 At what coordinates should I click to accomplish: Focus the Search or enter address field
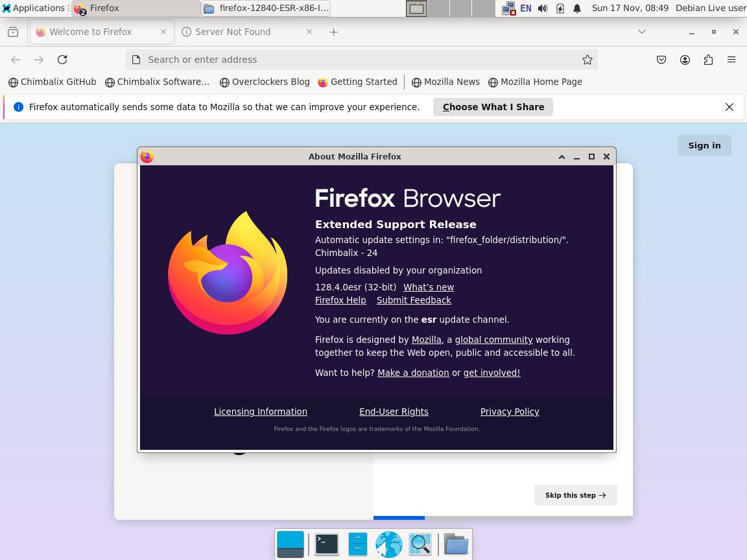click(x=362, y=60)
